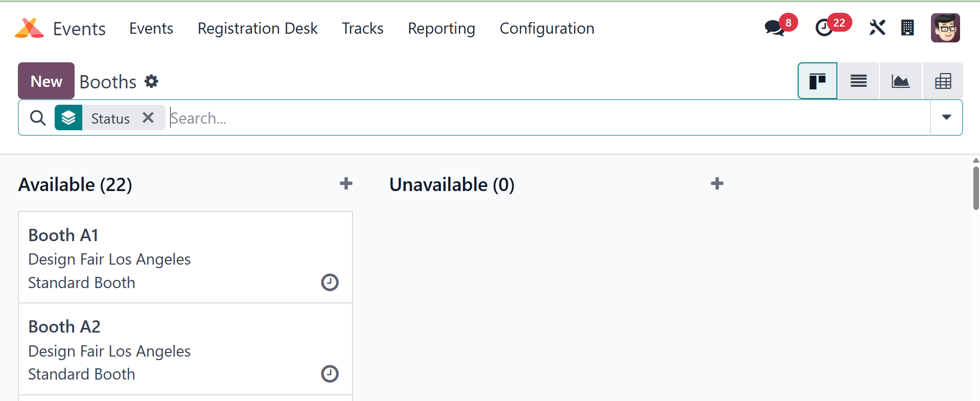Screen dimensions: 980x401
Task: Click into the Search input field
Action: 547,118
